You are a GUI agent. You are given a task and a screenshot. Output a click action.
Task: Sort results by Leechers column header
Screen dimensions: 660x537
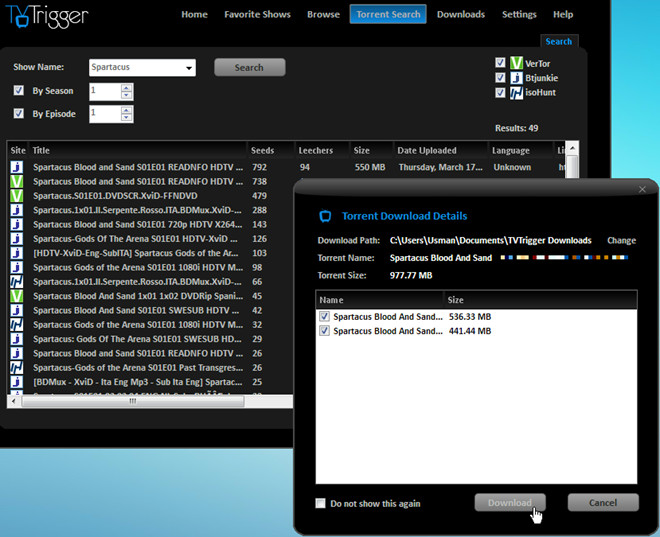click(322, 150)
